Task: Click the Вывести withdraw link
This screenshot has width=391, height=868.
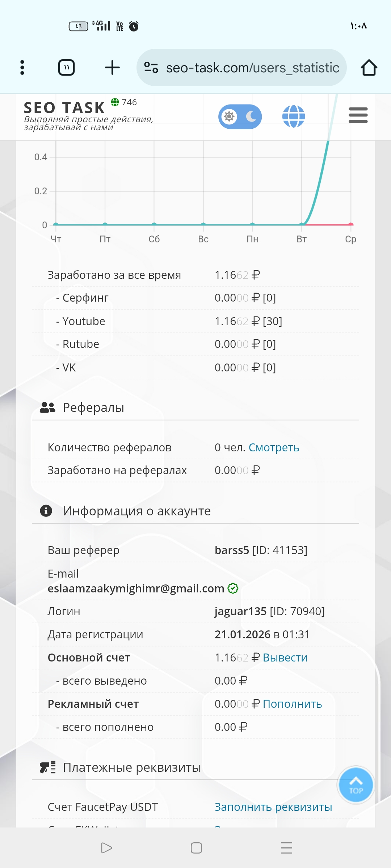Action: (x=285, y=658)
